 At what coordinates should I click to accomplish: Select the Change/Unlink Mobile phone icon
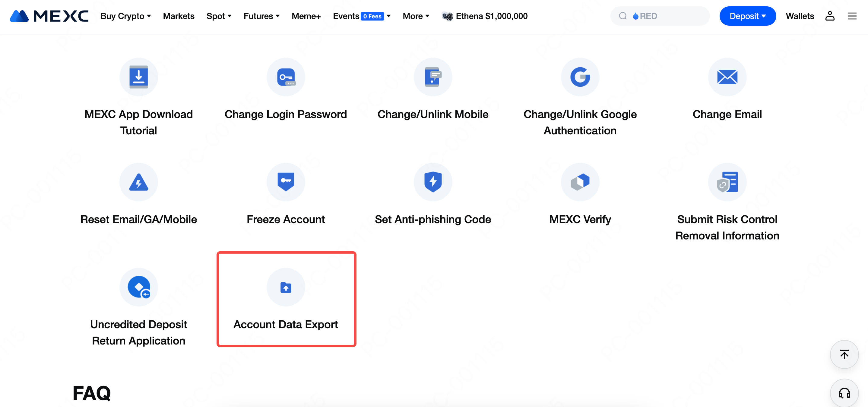tap(433, 77)
